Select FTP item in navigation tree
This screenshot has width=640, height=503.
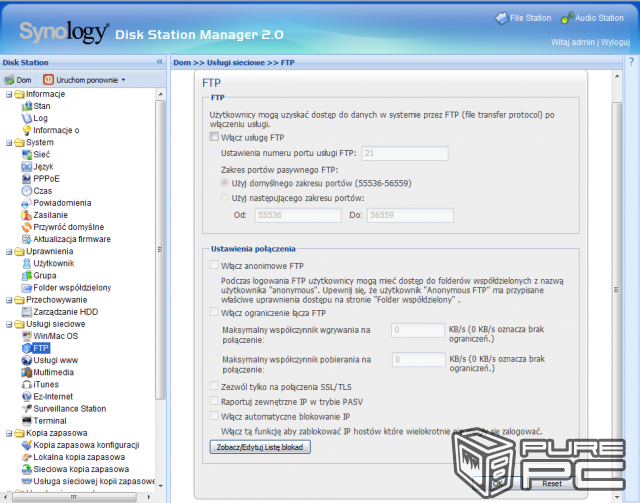[41, 348]
